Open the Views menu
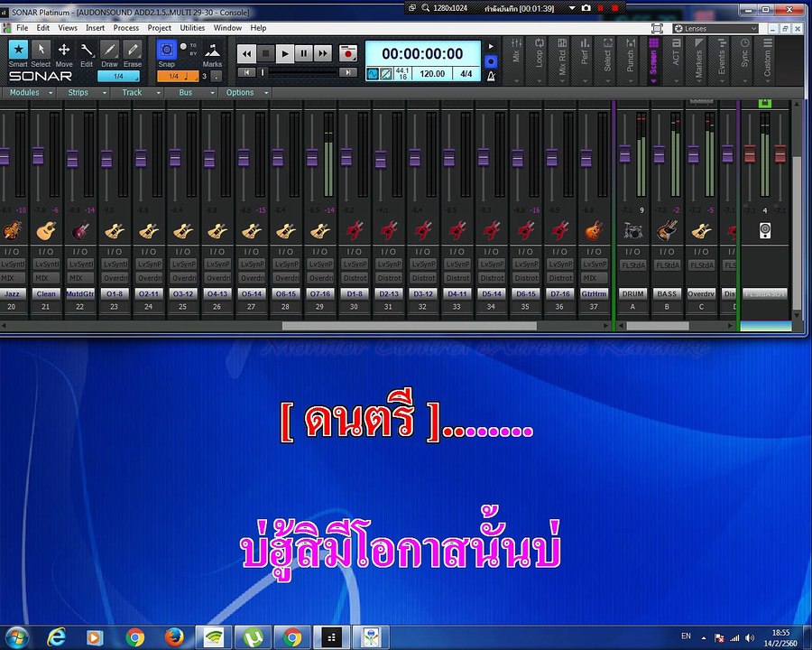The image size is (812, 650). [x=68, y=28]
